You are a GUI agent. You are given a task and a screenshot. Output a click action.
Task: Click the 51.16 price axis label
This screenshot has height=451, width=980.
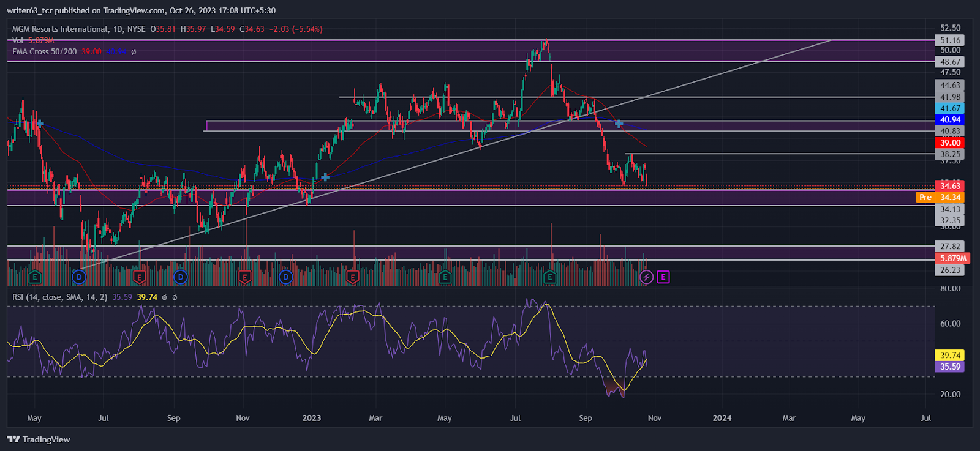pos(950,40)
